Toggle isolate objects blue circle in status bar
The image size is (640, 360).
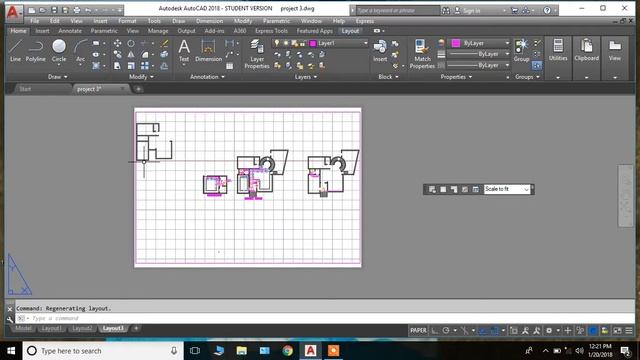593,331
